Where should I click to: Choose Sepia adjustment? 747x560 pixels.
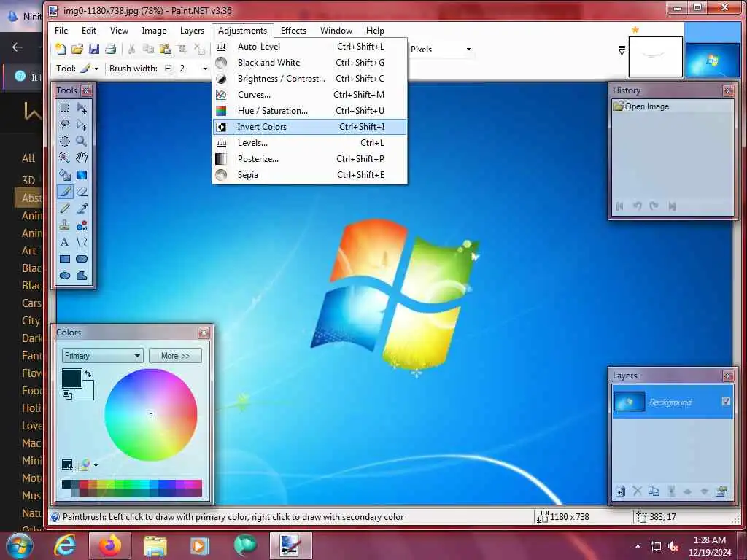point(309,175)
